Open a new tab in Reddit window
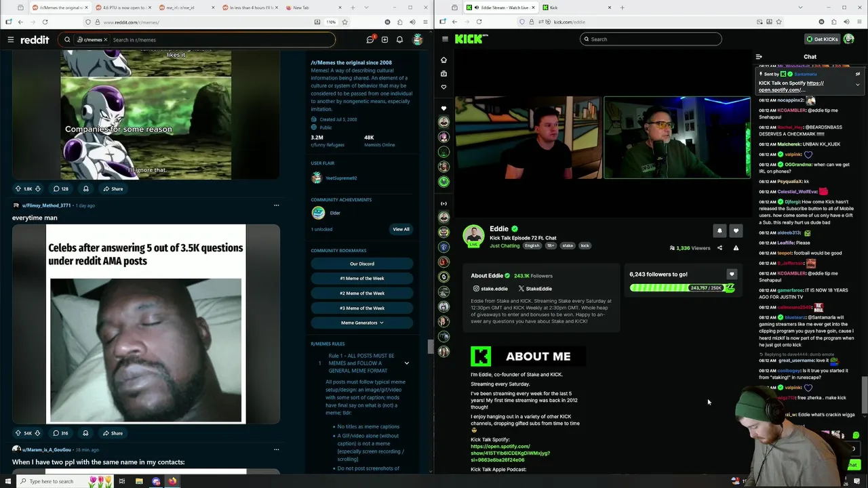This screenshot has width=868, height=488. [x=353, y=7]
